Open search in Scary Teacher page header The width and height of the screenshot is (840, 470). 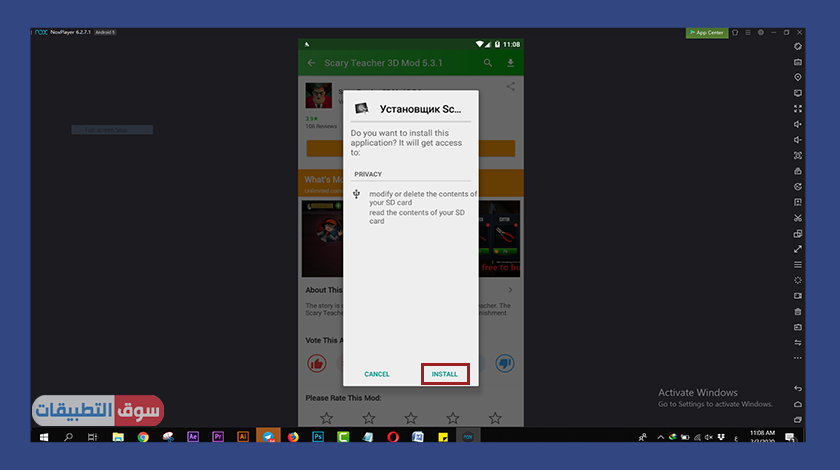tap(488, 63)
